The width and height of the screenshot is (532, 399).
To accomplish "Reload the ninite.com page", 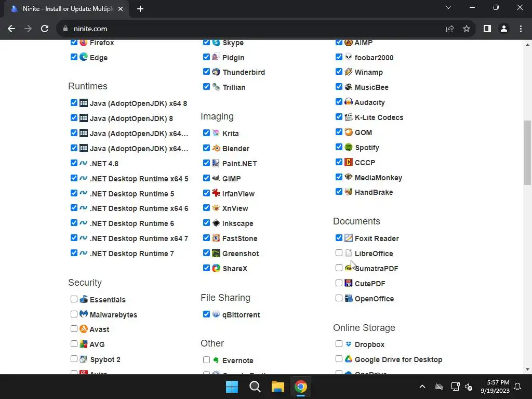I will click(45, 29).
